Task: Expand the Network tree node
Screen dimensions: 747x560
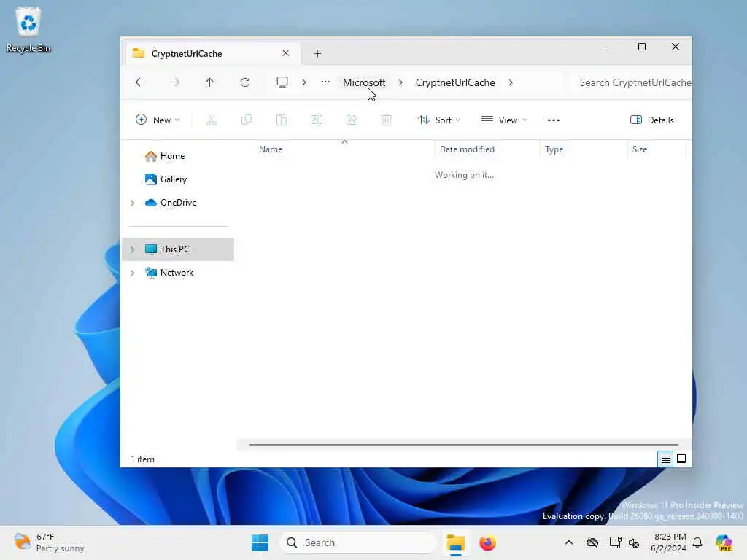Action: tap(133, 273)
